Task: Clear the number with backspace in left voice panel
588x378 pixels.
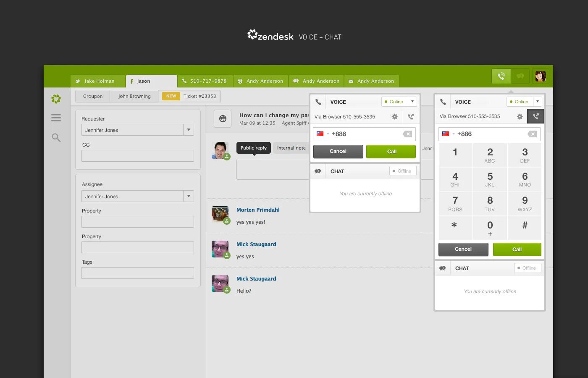Action: tap(407, 134)
